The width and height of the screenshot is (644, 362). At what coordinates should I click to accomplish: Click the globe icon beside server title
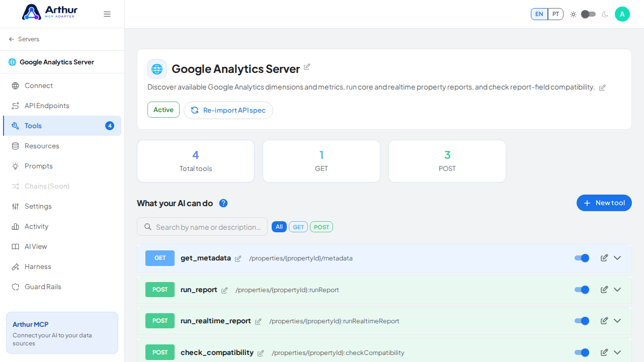tap(157, 69)
